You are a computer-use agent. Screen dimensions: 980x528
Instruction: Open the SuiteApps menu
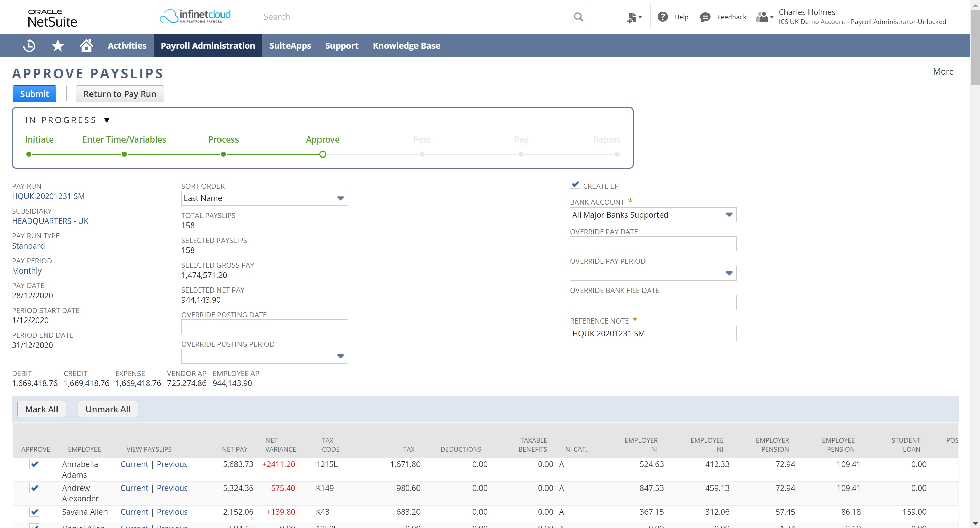click(290, 46)
